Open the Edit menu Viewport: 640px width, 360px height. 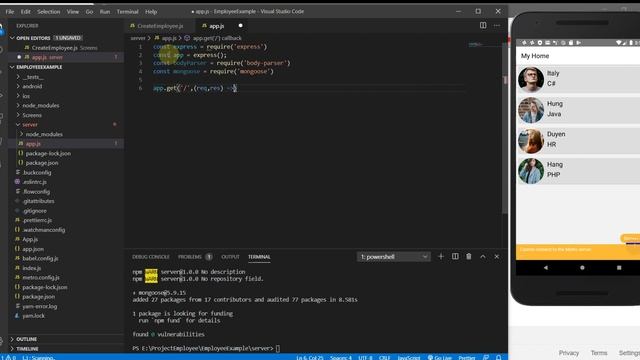click(25, 11)
